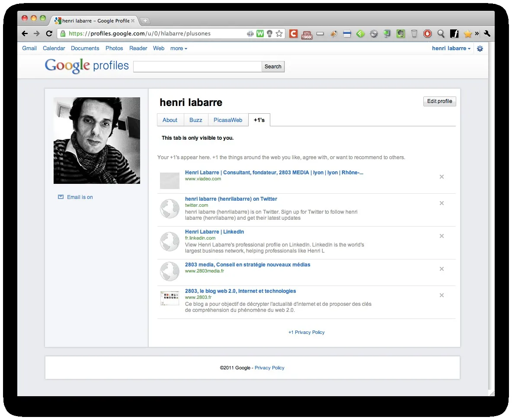Open Gmail from the top bar
512x420 pixels.
point(29,48)
